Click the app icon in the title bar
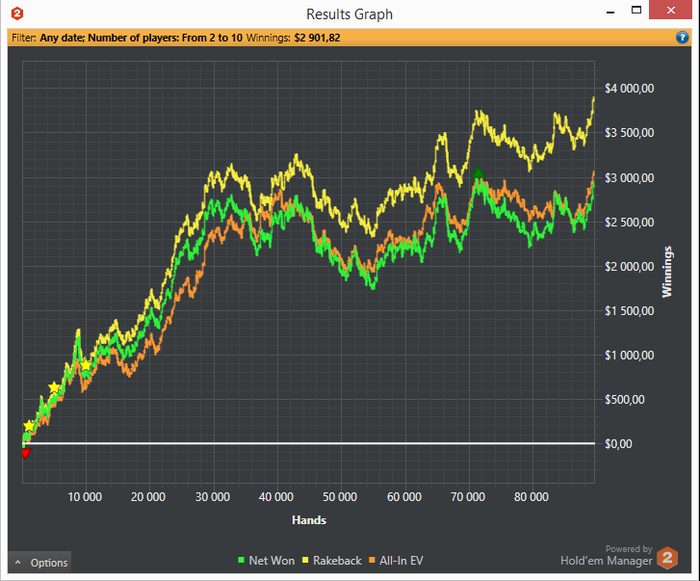The height and width of the screenshot is (581, 700). click(16, 13)
